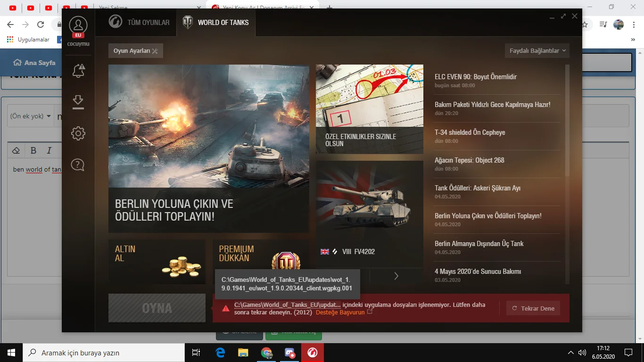Open the C:\Games\World_of_Tanks_EU path link
The height and width of the screenshot is (362, 644).
pos(288,304)
